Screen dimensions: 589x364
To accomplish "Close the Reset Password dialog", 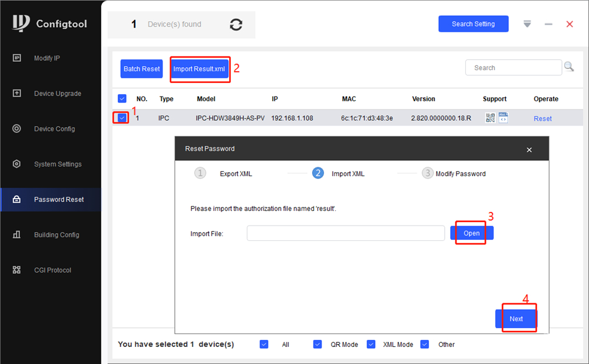I will pos(529,150).
